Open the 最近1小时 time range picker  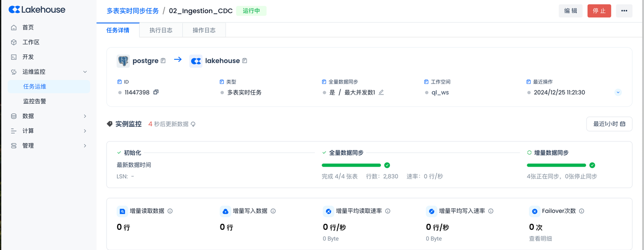(x=609, y=124)
